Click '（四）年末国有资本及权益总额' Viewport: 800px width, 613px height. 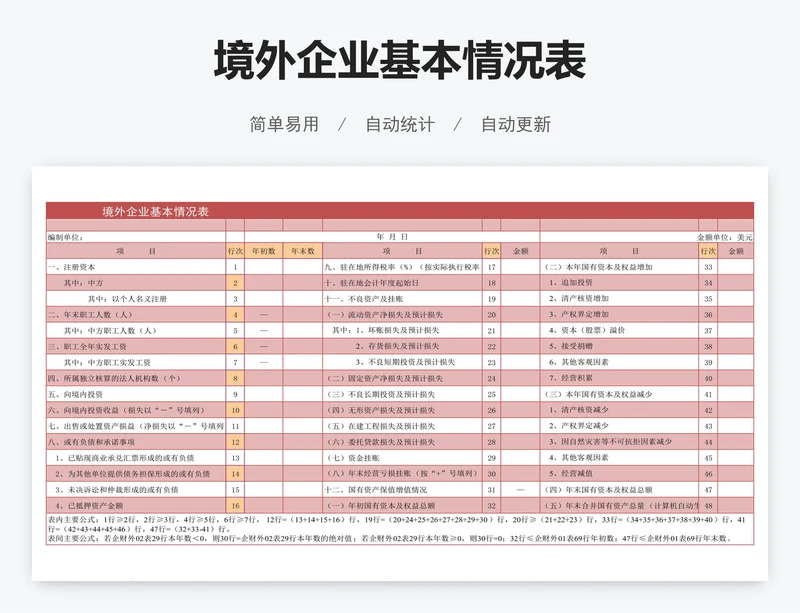(x=619, y=489)
